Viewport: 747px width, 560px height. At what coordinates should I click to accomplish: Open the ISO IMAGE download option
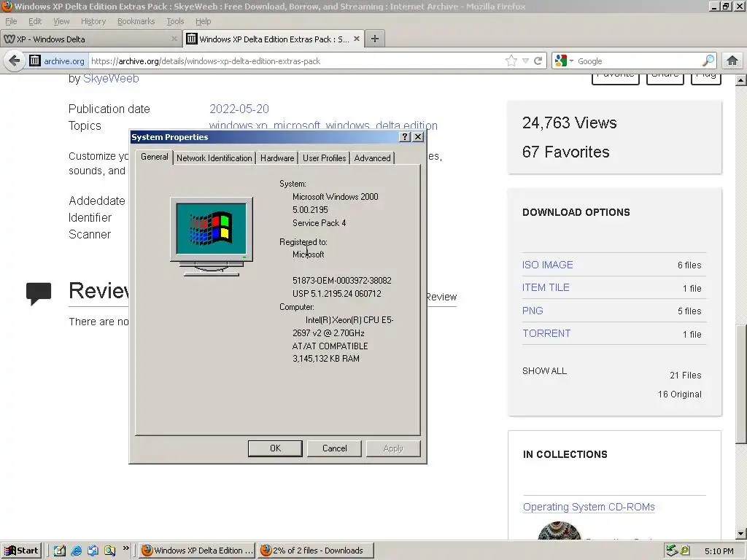[547, 265]
